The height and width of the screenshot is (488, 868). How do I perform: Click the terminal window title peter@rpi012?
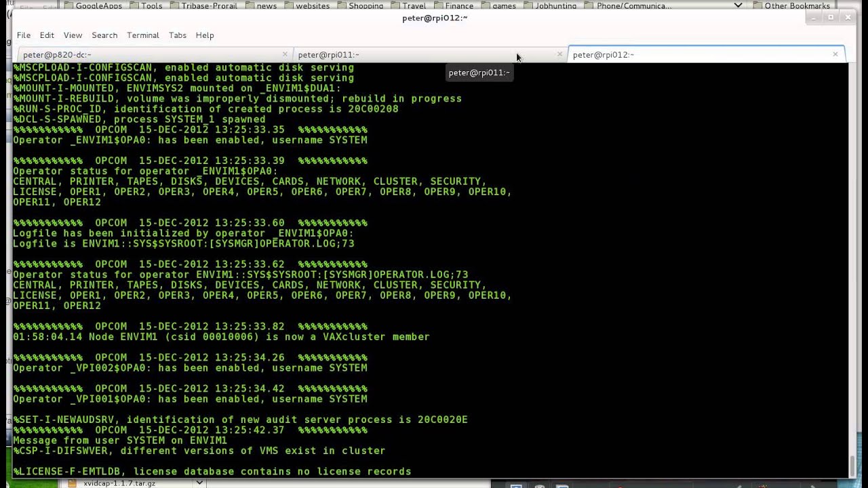pyautogui.click(x=435, y=18)
